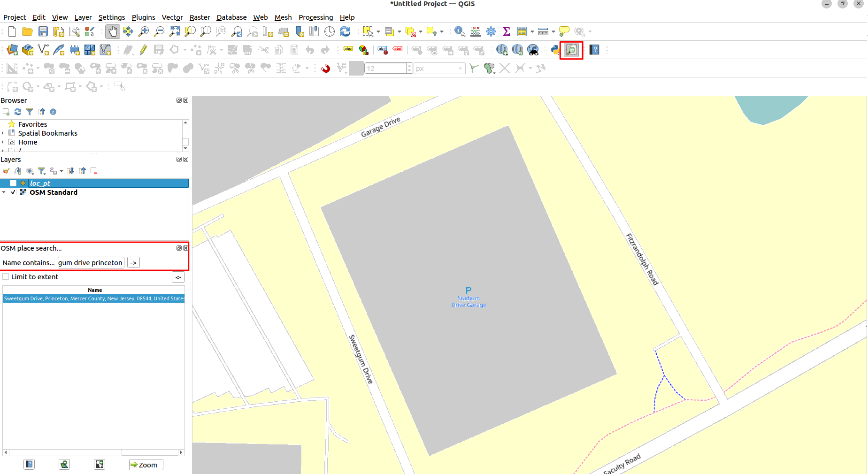Image resolution: width=868 pixels, height=474 pixels.
Task: Click the search arrow button beside name field
Action: (x=133, y=263)
